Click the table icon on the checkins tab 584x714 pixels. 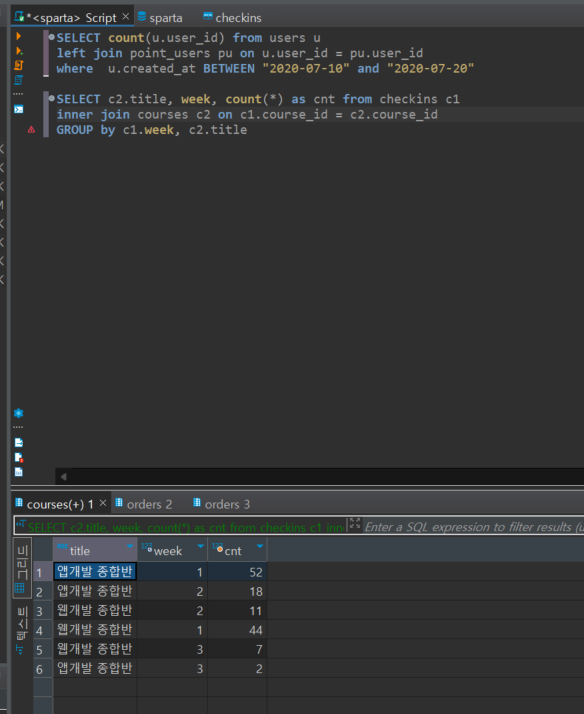point(208,16)
